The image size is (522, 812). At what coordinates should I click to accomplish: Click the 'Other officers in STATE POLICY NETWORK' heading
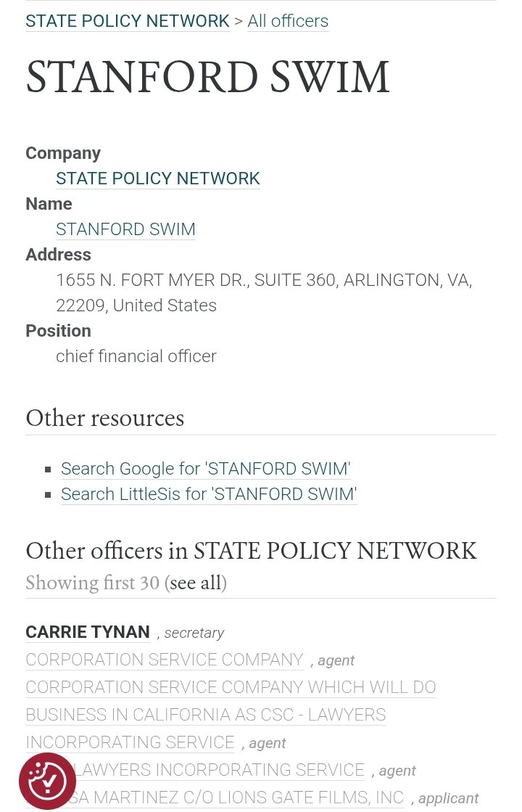pos(251,551)
